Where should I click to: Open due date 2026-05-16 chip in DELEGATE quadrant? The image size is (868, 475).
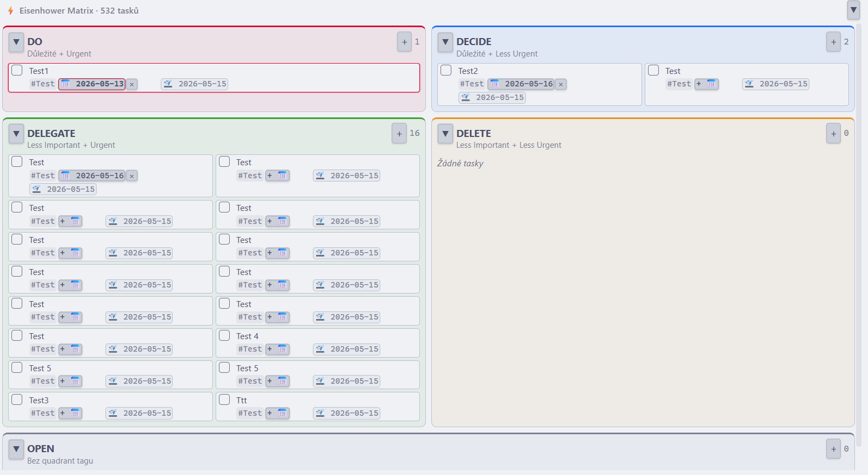(92, 176)
